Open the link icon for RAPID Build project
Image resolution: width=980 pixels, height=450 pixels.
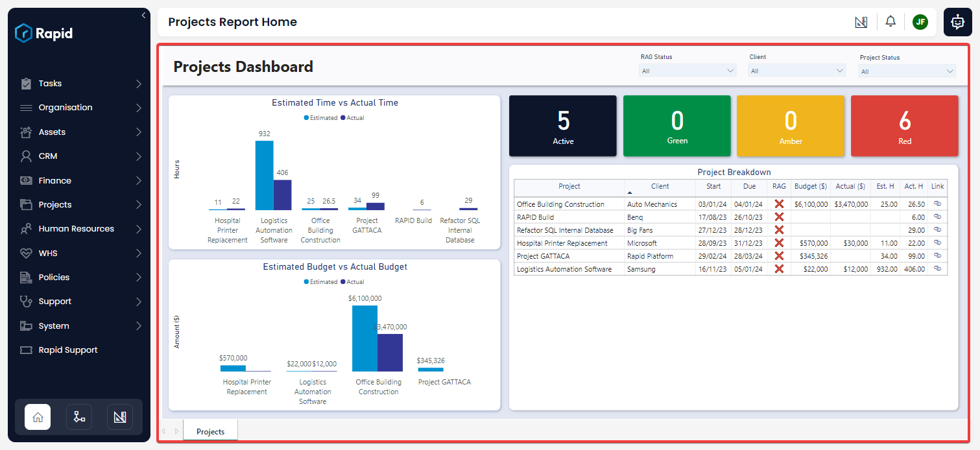click(937, 217)
